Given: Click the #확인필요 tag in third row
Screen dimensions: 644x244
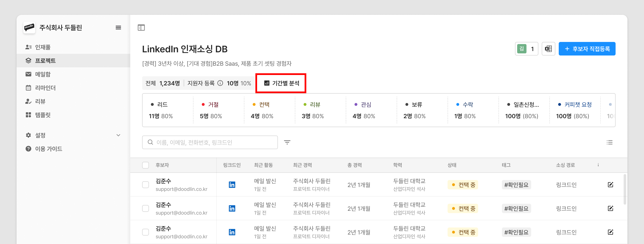Looking at the screenshot, I should click(x=516, y=232).
